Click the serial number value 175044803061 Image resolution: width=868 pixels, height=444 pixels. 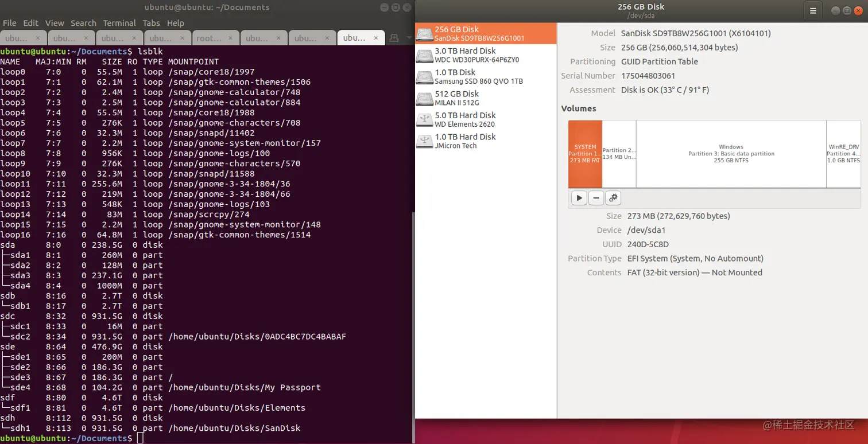point(648,76)
